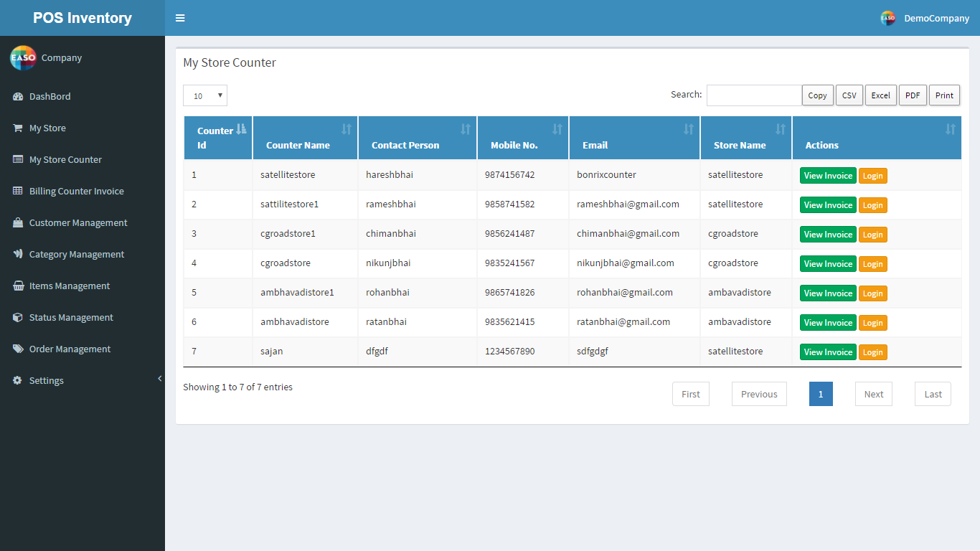Click the Category Management icon
Screen dimensions: 980x551
coord(18,254)
